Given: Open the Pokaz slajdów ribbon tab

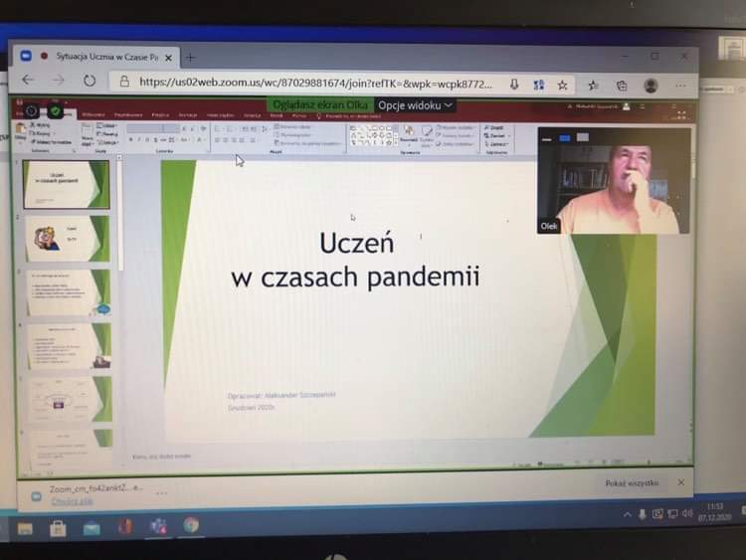Looking at the screenshot, I should pos(220,115).
